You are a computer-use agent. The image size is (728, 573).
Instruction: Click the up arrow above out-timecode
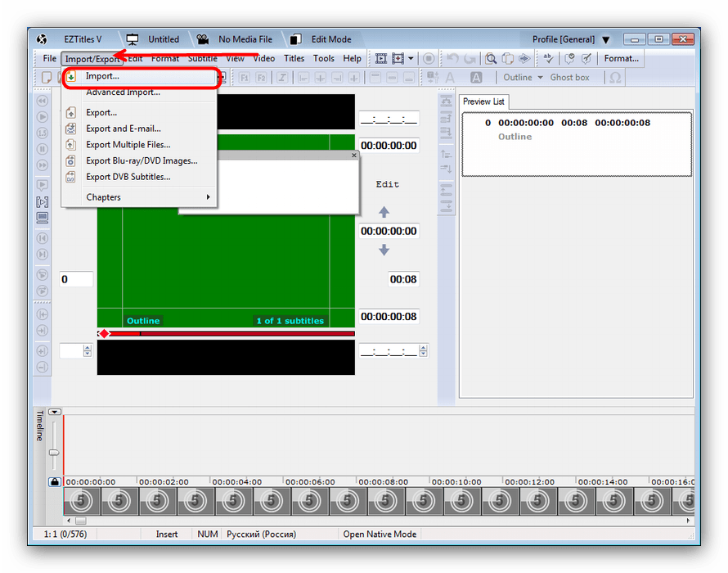pos(384,212)
